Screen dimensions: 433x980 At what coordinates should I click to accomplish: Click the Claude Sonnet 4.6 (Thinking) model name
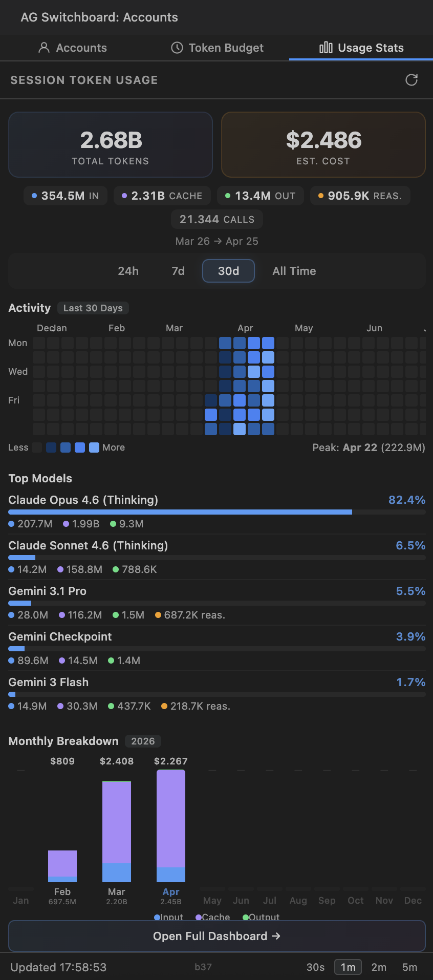coord(88,545)
